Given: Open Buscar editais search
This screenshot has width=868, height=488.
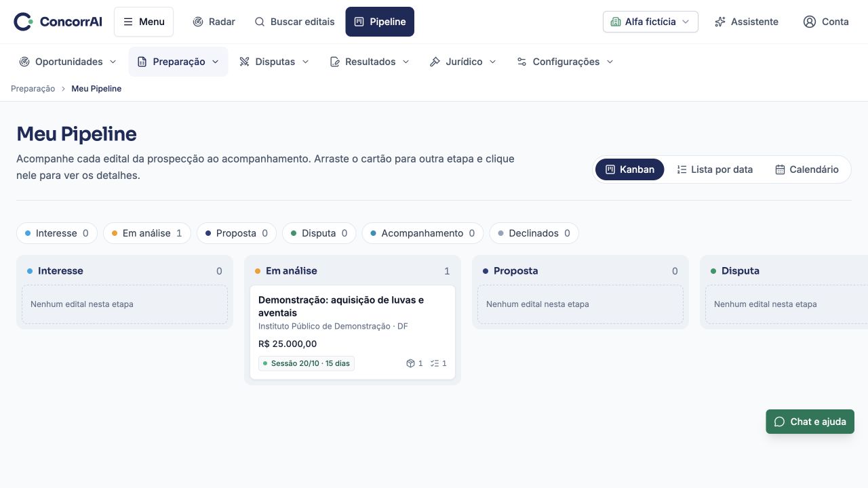Looking at the screenshot, I should pos(294,22).
